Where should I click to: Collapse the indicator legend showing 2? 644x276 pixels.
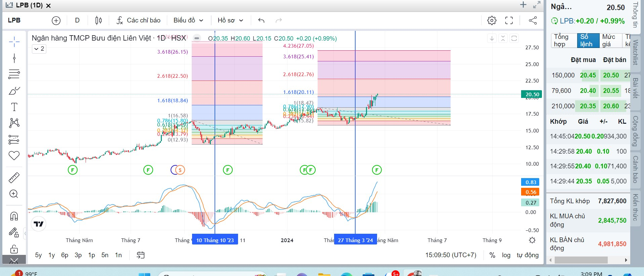pyautogui.click(x=39, y=49)
